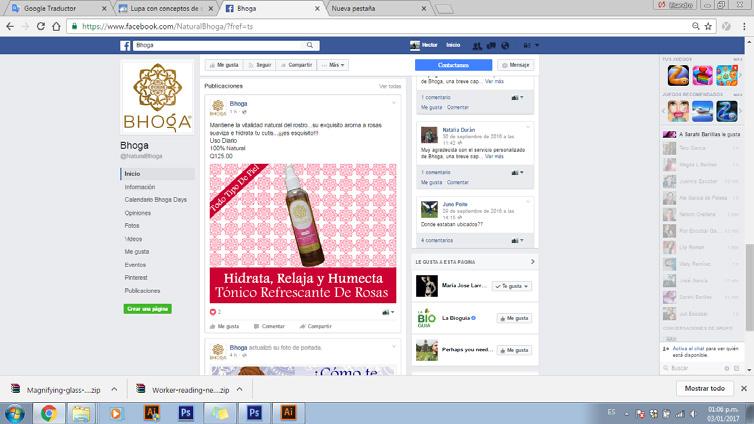754x424 pixels.
Task: Open the messages icon in top bar
Action: point(491,46)
